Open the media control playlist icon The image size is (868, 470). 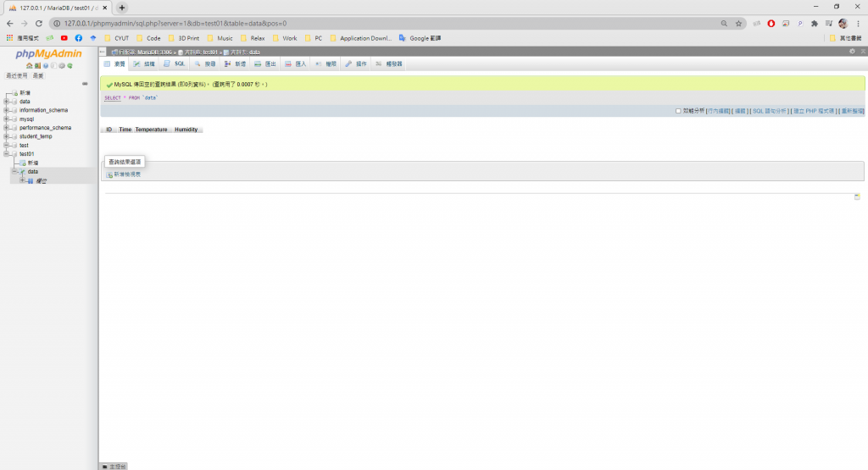click(829, 23)
